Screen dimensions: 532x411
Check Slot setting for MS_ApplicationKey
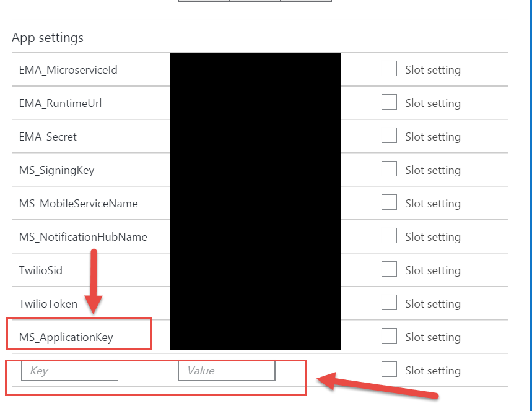click(389, 335)
